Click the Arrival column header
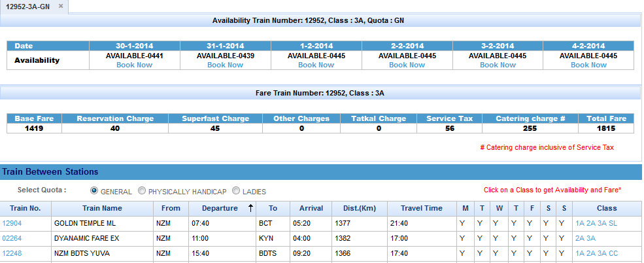Image resolution: width=644 pixels, height=263 pixels. tap(311, 208)
